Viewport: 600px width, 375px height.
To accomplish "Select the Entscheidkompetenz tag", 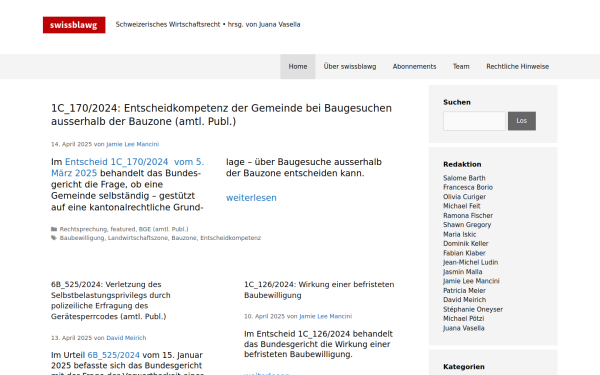I will [x=230, y=238].
